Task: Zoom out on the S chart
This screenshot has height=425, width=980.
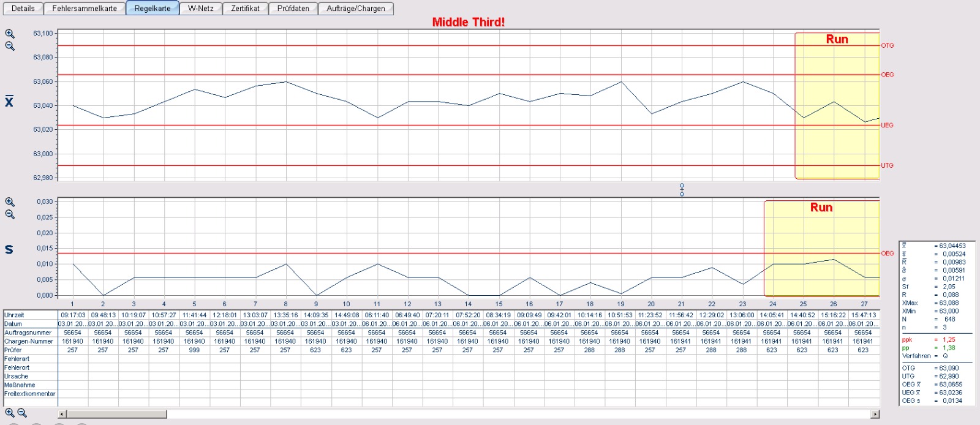Action: [x=10, y=214]
